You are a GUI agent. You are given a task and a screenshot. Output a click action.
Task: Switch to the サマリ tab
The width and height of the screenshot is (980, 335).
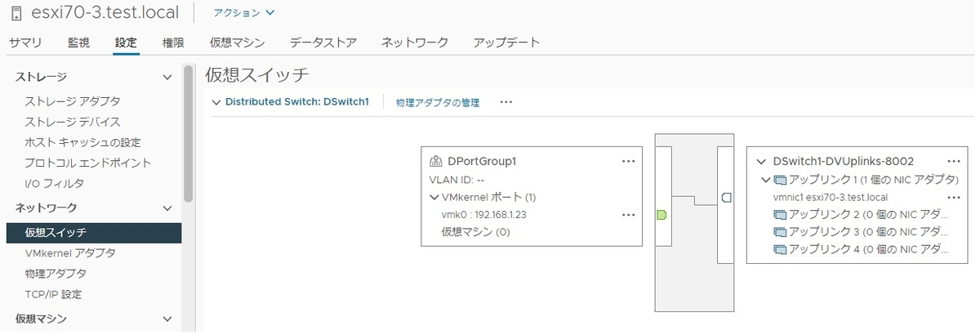(x=25, y=42)
